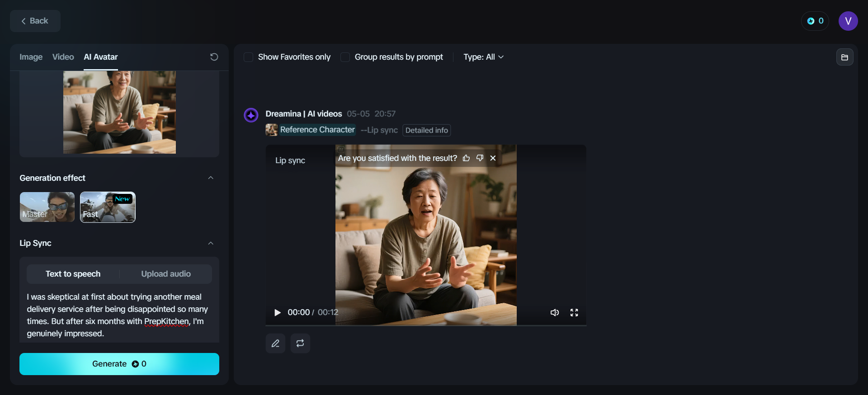Screen dimensions: 868x395
Task: Click the Lip sync label on video
Action: (x=290, y=160)
